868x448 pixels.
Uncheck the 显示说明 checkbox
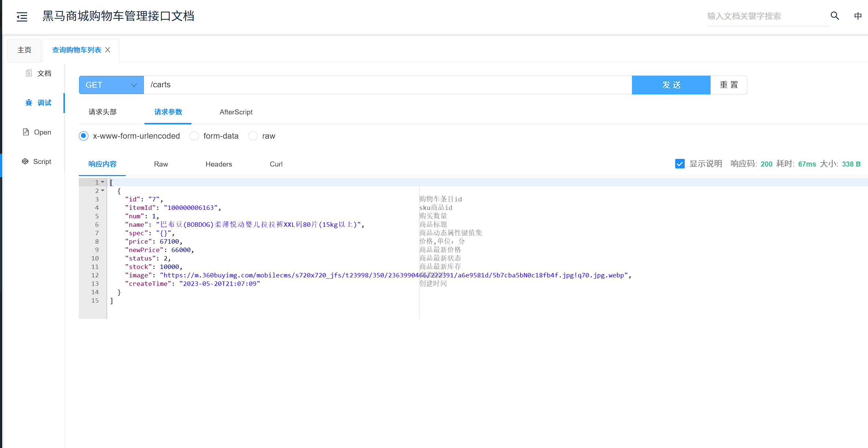(x=680, y=164)
